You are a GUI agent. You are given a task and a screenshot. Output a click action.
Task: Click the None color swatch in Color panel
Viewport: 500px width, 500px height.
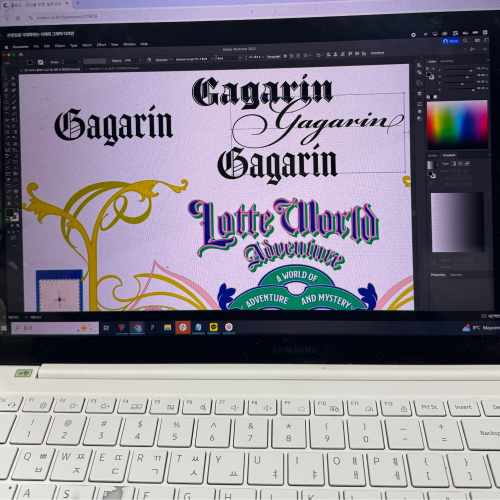point(429,97)
